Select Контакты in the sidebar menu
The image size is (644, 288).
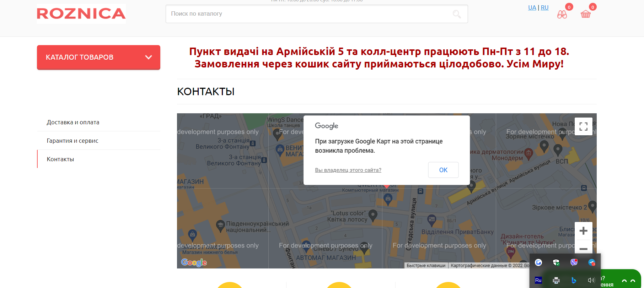60,159
